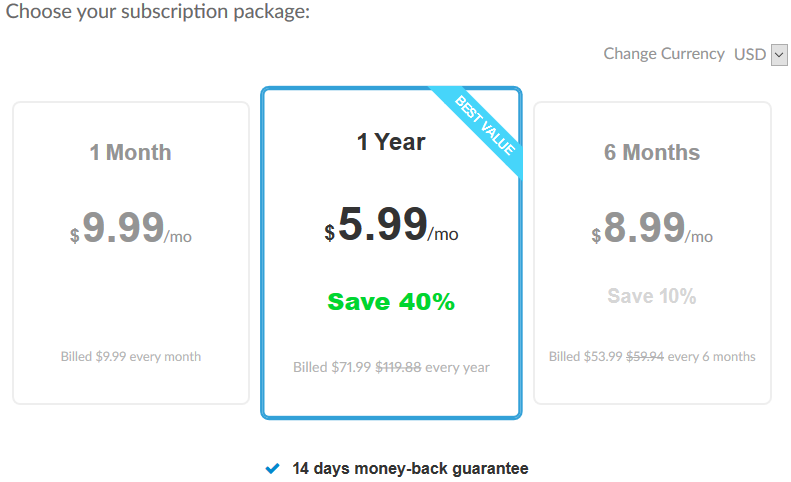Click the crossed-out $119.88 yearly price
This screenshot has height=482, width=791.
[398, 367]
